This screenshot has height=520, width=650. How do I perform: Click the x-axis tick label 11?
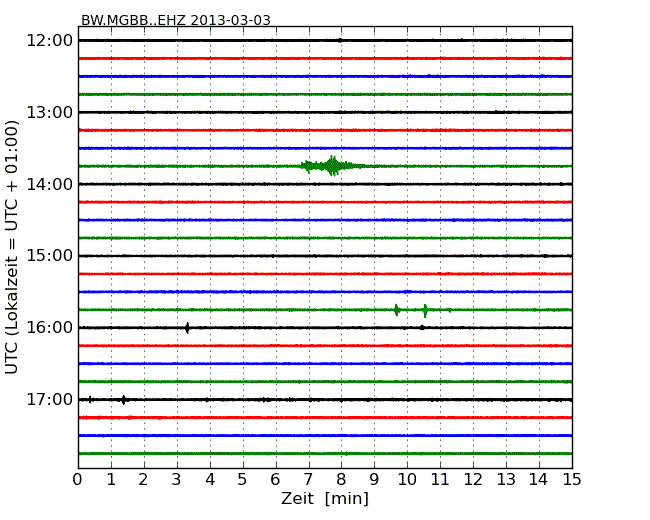(x=440, y=480)
